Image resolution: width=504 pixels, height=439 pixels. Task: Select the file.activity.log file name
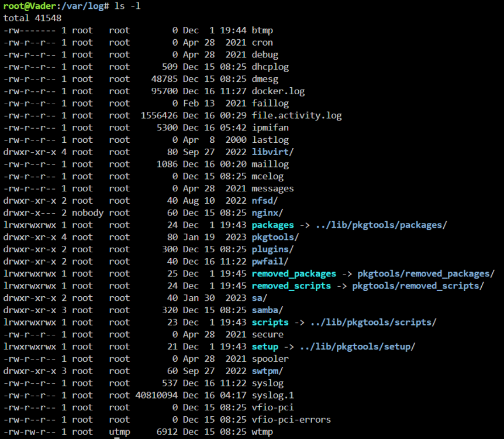coord(296,116)
